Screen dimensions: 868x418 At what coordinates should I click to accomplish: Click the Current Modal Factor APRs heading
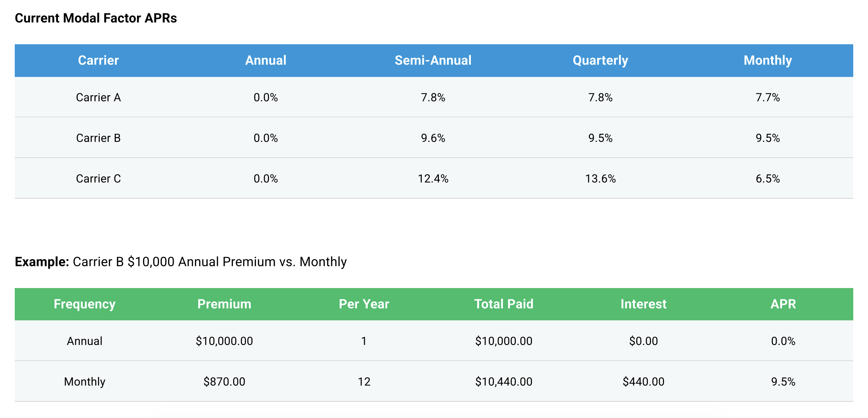[x=96, y=18]
